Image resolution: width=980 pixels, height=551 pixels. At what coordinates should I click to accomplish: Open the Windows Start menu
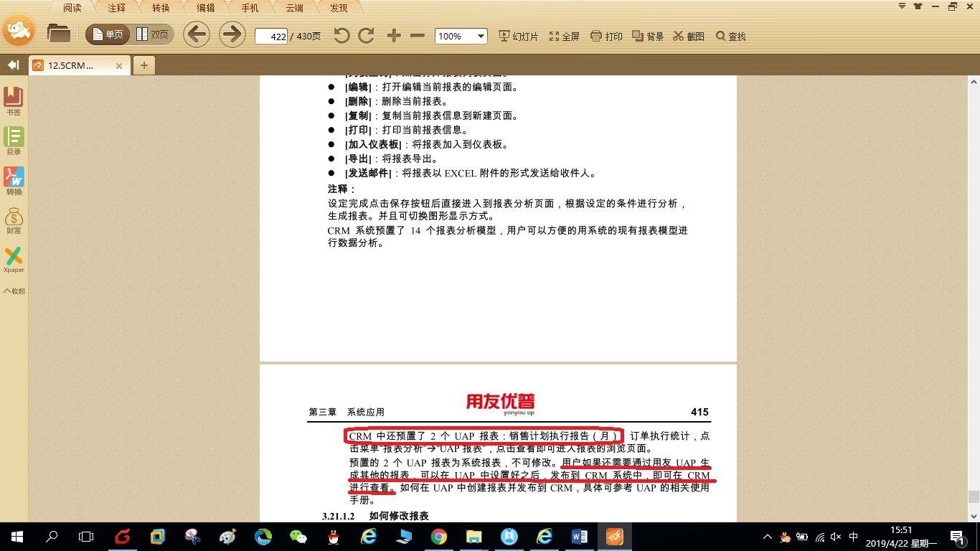[x=17, y=537]
